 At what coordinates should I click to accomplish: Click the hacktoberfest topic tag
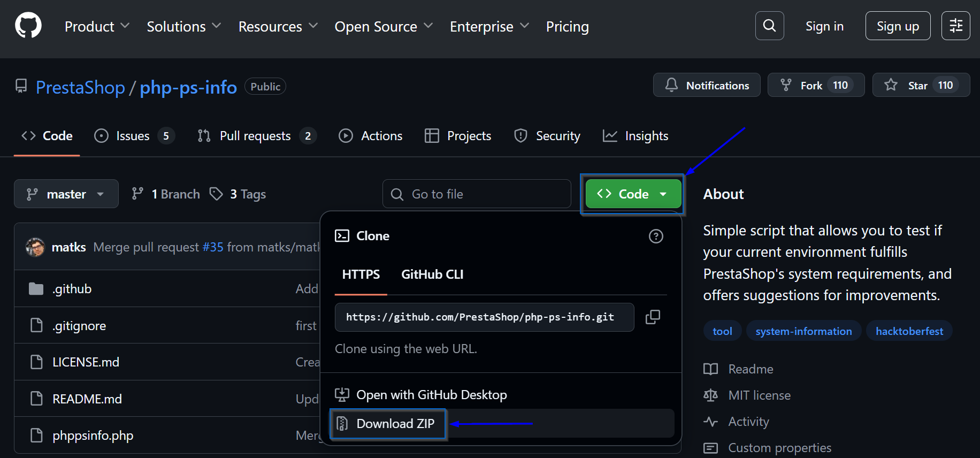(909, 331)
